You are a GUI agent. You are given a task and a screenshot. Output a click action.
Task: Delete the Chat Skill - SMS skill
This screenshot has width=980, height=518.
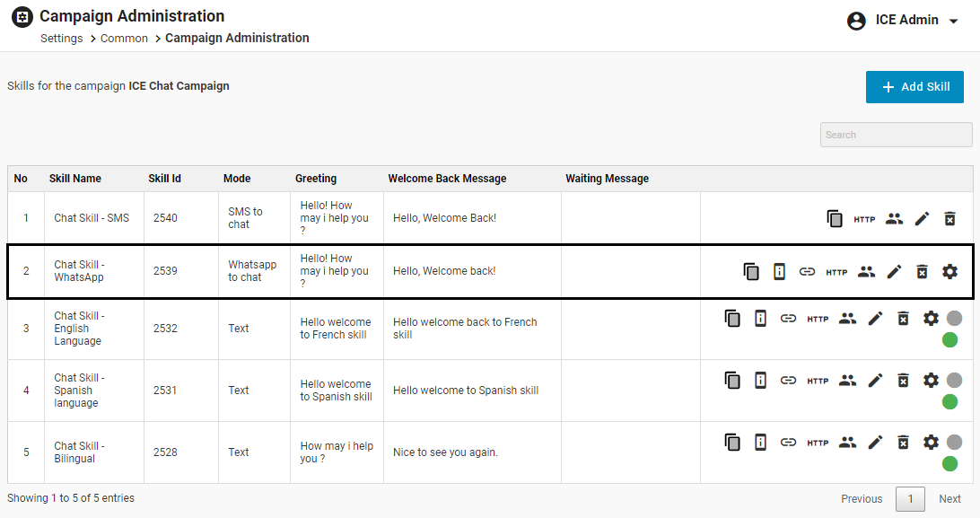[x=949, y=218]
